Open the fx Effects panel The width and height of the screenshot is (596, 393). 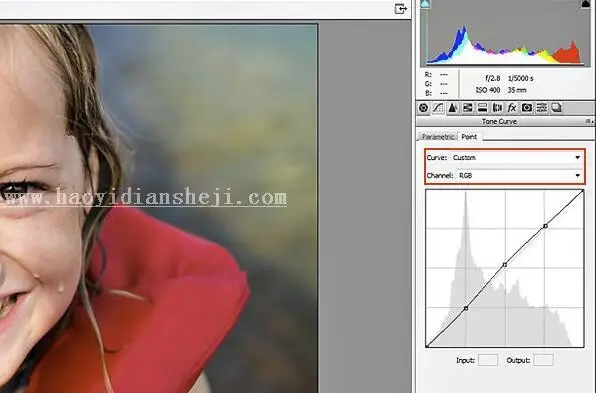[512, 108]
